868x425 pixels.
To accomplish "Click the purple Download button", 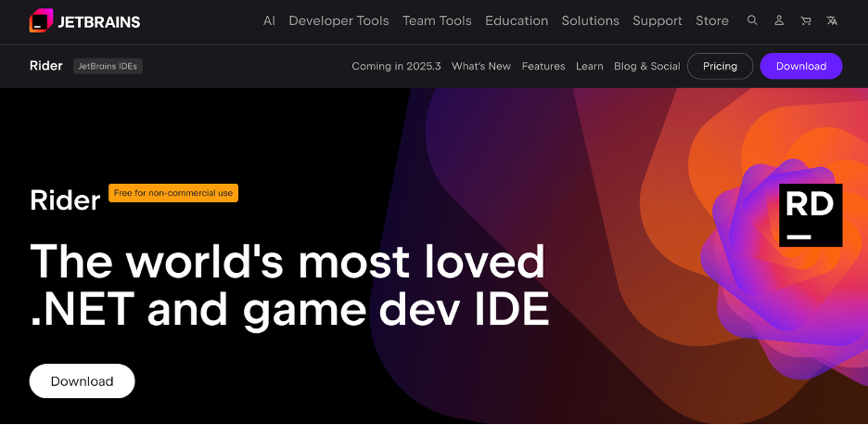I will click(801, 67).
